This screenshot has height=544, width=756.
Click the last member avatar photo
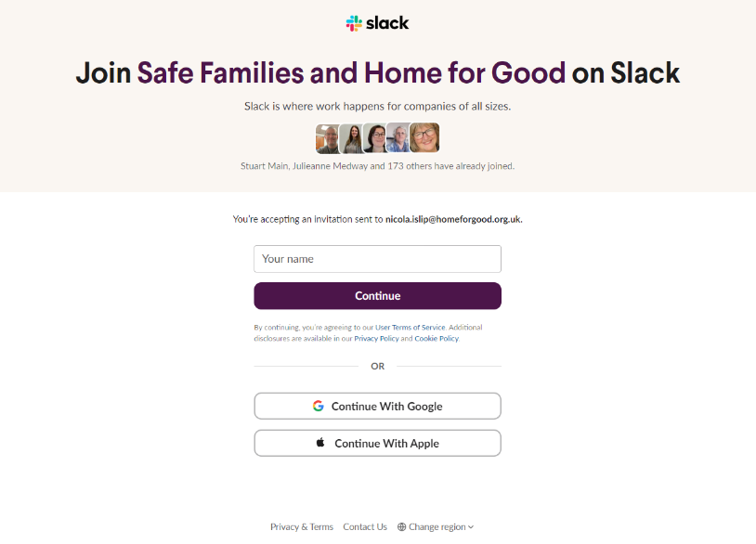click(x=424, y=138)
